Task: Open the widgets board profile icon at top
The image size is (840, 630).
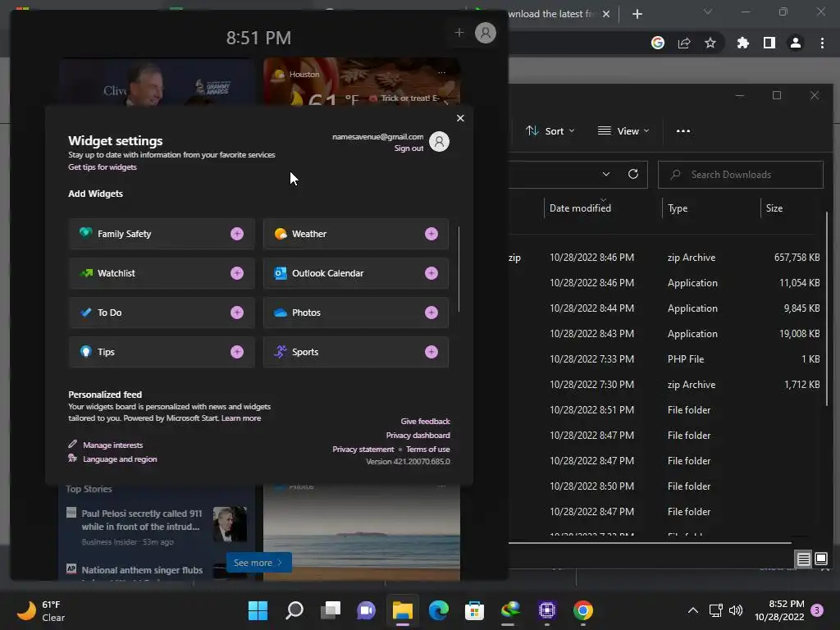Action: [486, 33]
